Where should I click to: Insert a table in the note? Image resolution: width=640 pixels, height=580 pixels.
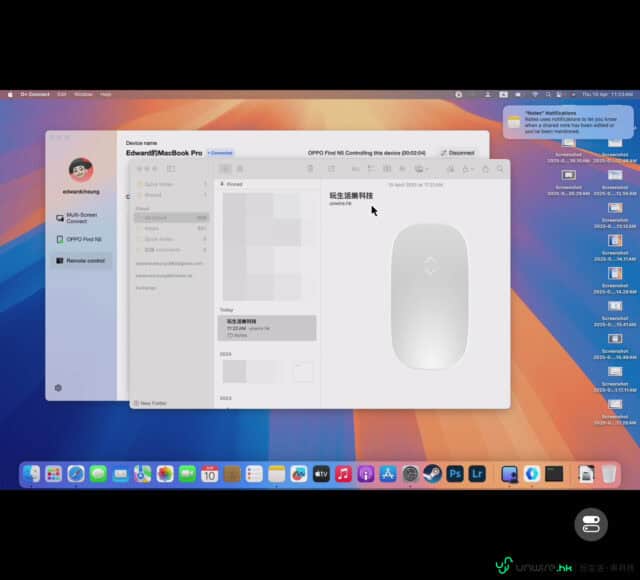(x=387, y=169)
